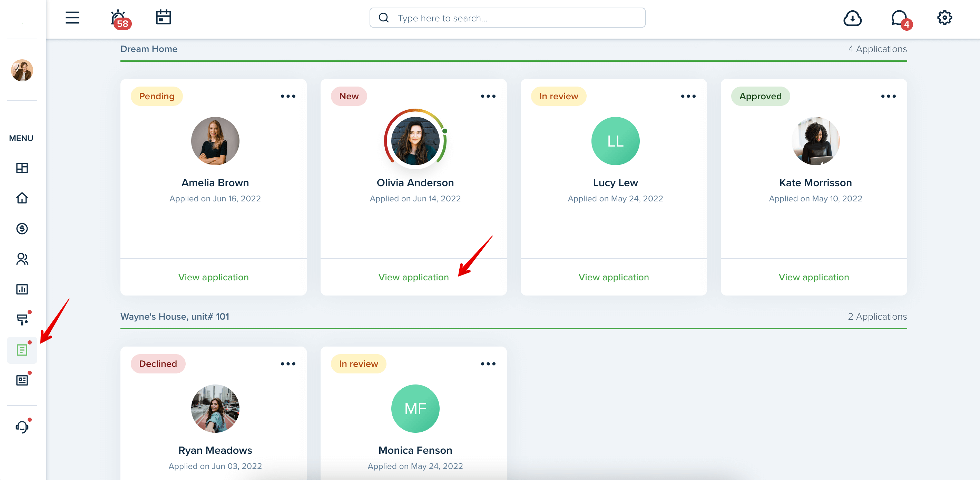
Task: Click the Pending status badge
Action: pyautogui.click(x=156, y=97)
